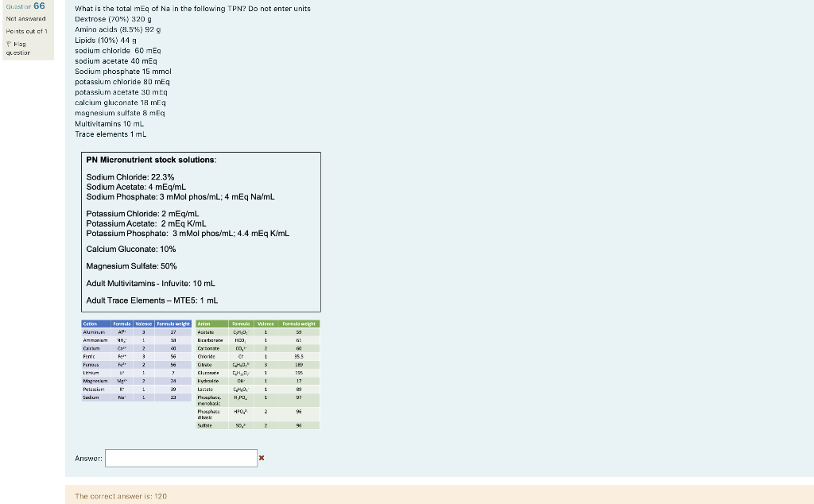This screenshot has width=814, height=504.
Task: Click the 'magnesium sulfate 8 mEq' line
Action: 120,113
